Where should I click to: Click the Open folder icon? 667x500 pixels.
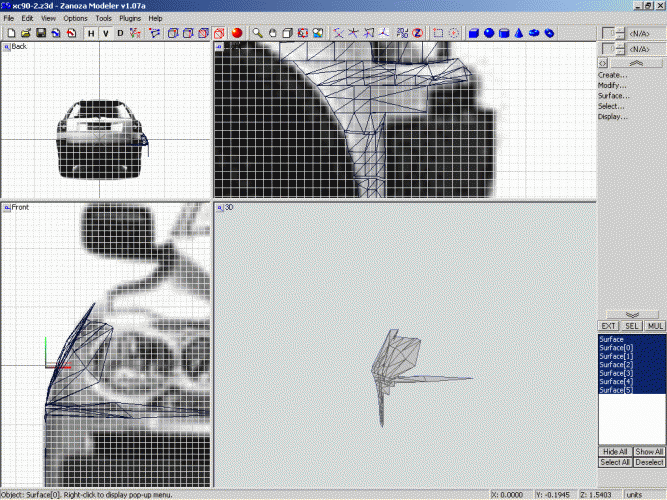[x=25, y=33]
